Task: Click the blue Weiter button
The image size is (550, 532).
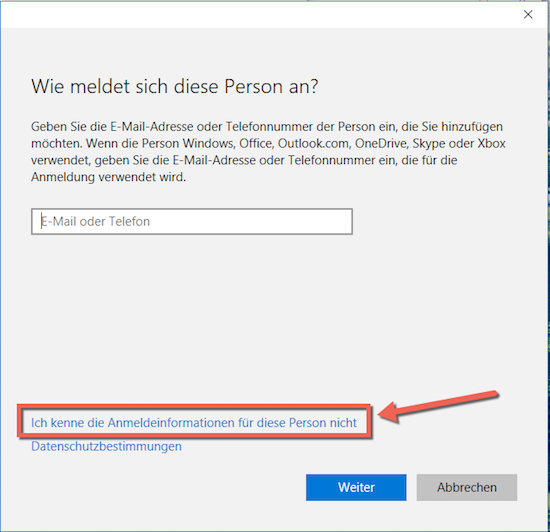Action: coord(356,487)
